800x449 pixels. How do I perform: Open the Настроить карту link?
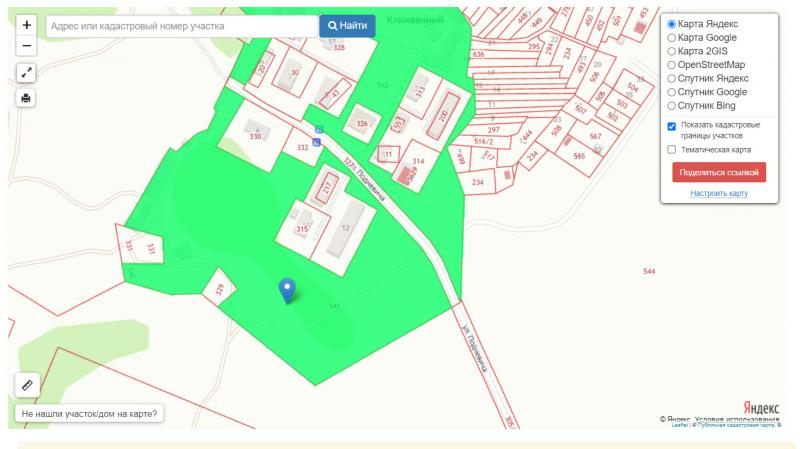(x=719, y=193)
